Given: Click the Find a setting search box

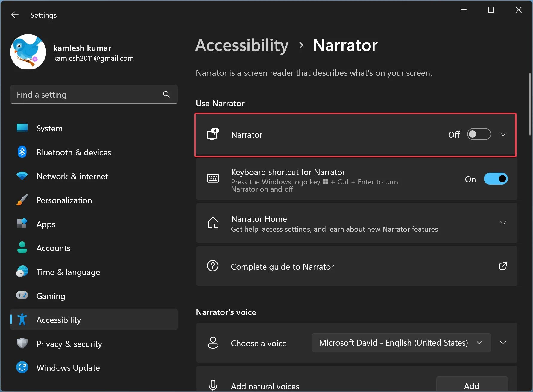Looking at the screenshot, I should pos(87,95).
